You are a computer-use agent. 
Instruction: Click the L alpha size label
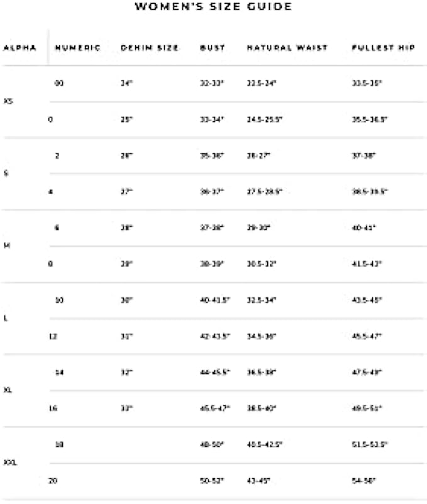tap(6, 318)
